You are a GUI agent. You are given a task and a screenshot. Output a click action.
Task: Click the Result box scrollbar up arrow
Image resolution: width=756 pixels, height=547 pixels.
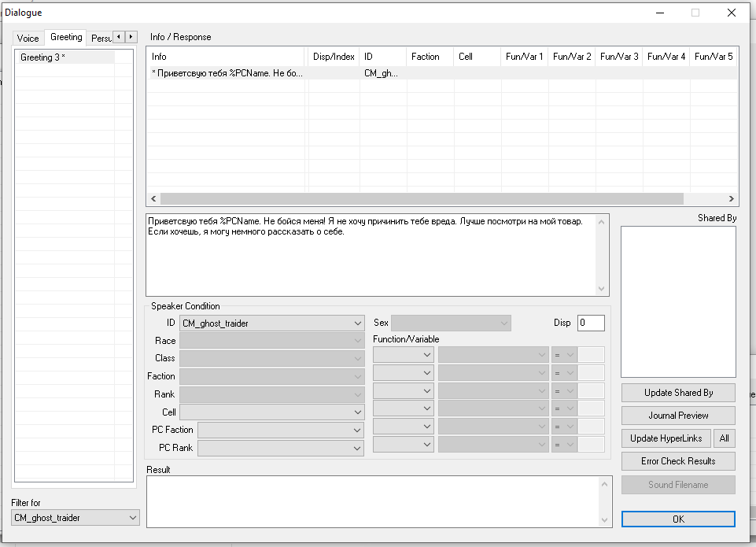coord(605,484)
